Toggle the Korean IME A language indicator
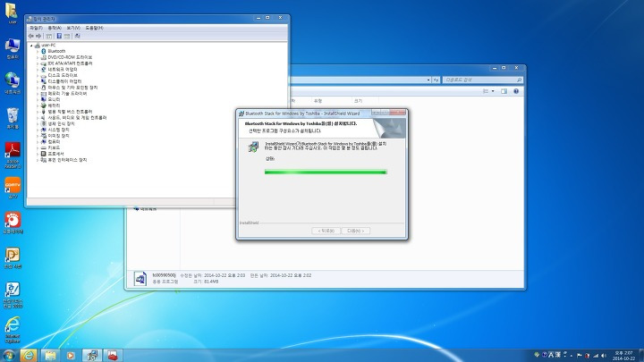 tap(551, 355)
